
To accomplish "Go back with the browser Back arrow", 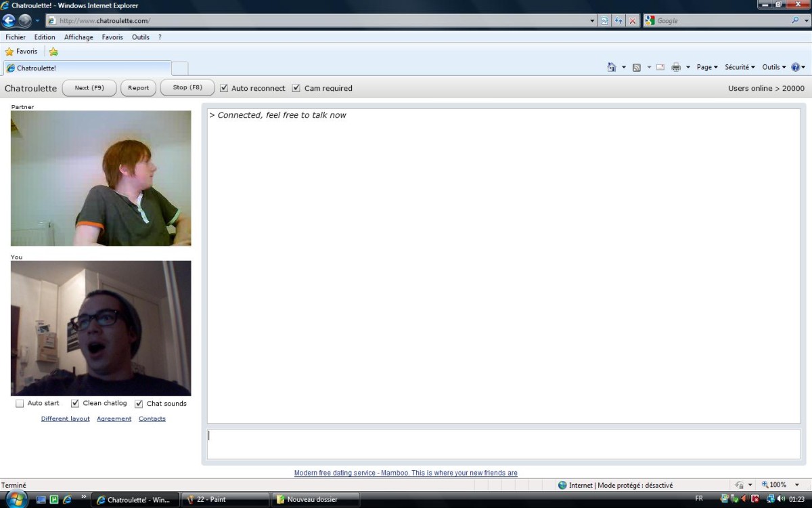I will point(9,20).
